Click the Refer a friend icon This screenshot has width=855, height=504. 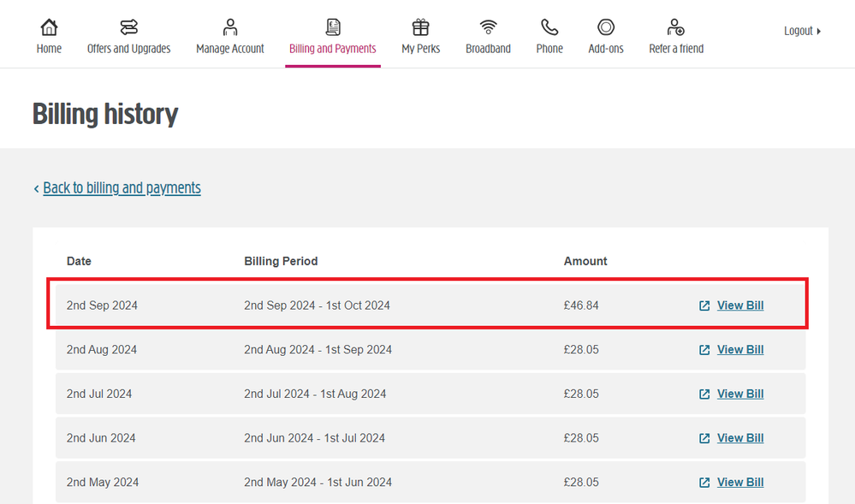[676, 27]
